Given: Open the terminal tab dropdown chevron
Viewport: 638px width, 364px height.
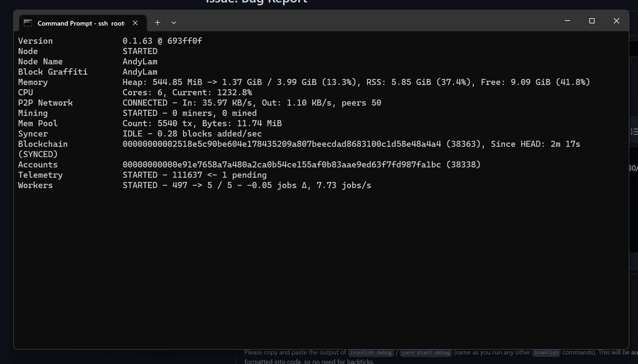Looking at the screenshot, I should [x=174, y=22].
